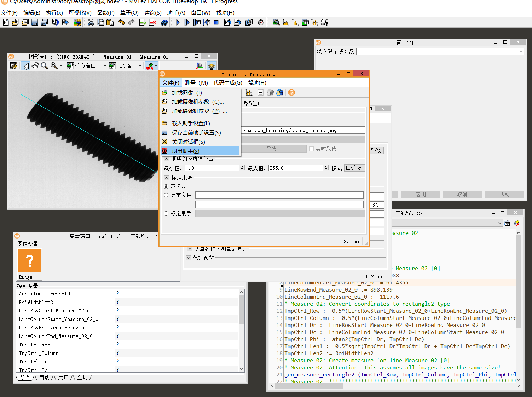This screenshot has width=532, height=397.
Task: Click the gray histogram icon in main toolbar
Action: pos(286,22)
